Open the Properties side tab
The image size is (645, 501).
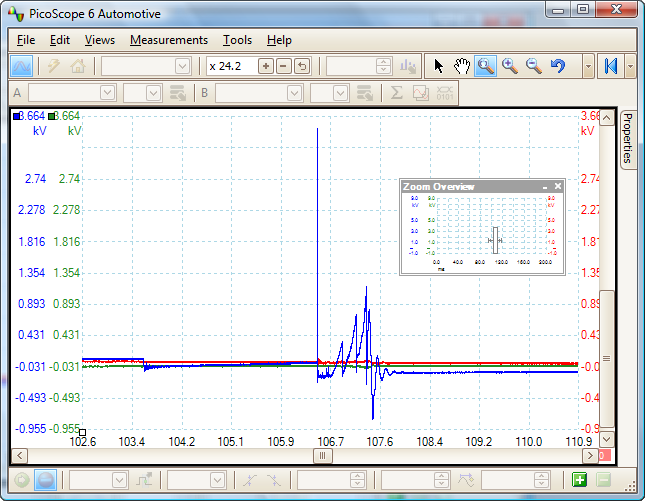click(x=628, y=138)
